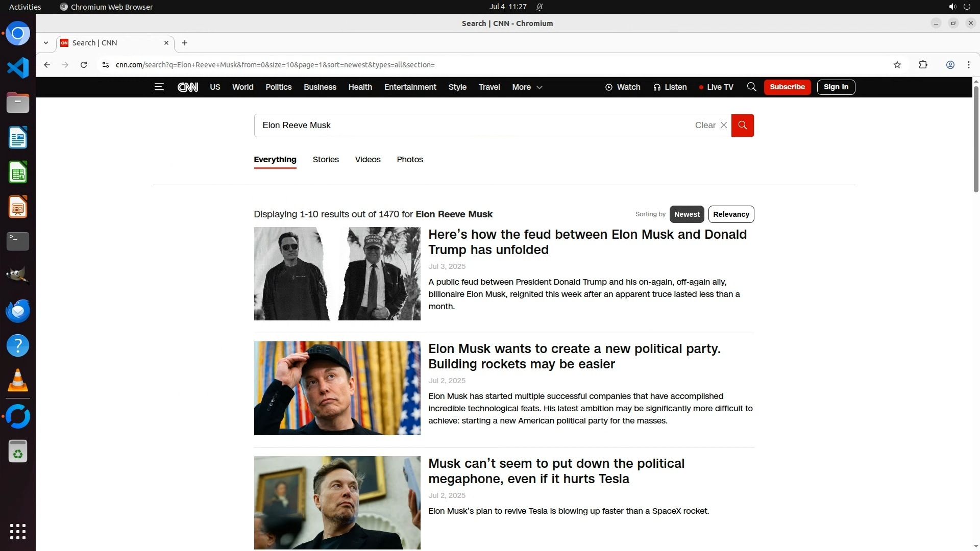This screenshot has height=551, width=980.
Task: Click the Subscribe button
Action: click(x=787, y=87)
